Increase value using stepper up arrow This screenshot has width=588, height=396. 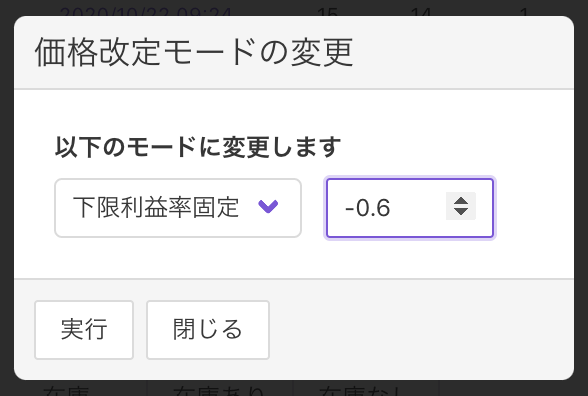(461, 201)
